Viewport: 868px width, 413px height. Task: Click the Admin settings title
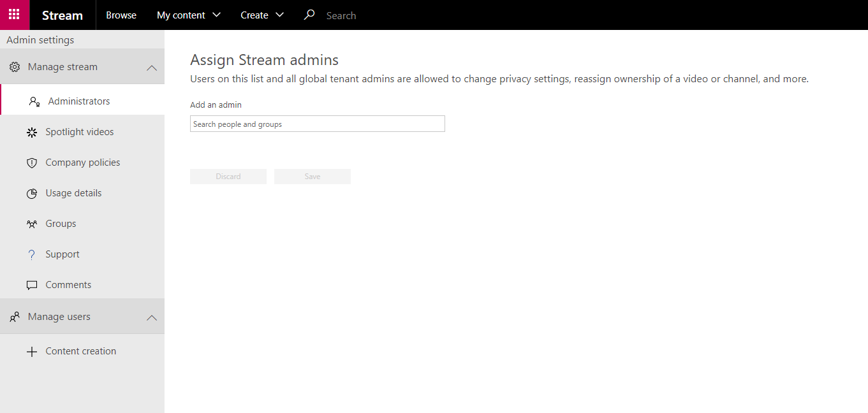click(40, 40)
